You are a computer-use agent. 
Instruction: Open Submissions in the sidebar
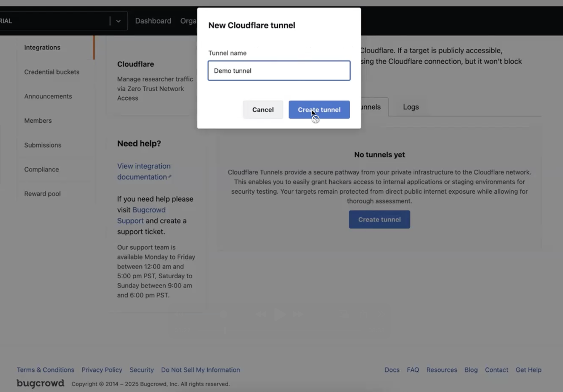pos(43,145)
